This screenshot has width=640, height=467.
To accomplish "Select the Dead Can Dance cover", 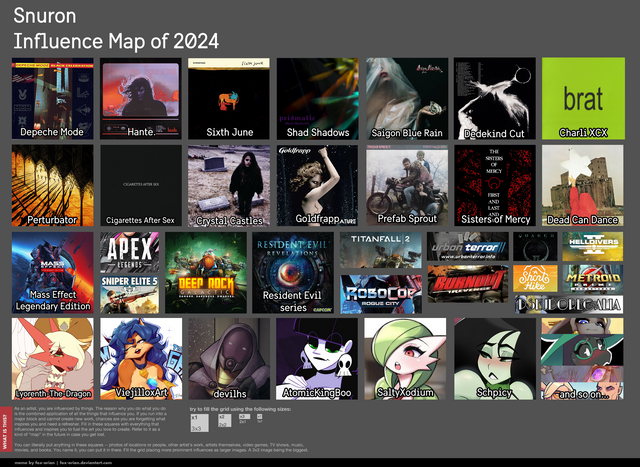I will click(582, 185).
